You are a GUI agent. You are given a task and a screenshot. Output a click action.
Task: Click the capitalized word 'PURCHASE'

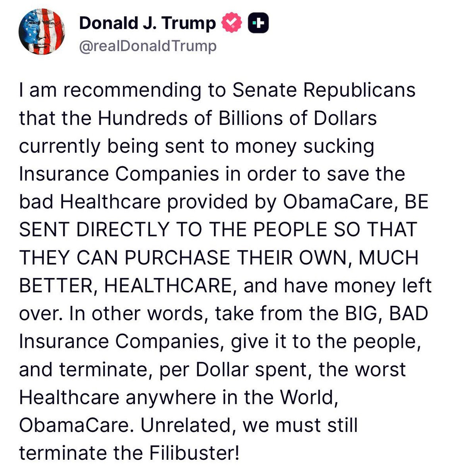pos(177,258)
